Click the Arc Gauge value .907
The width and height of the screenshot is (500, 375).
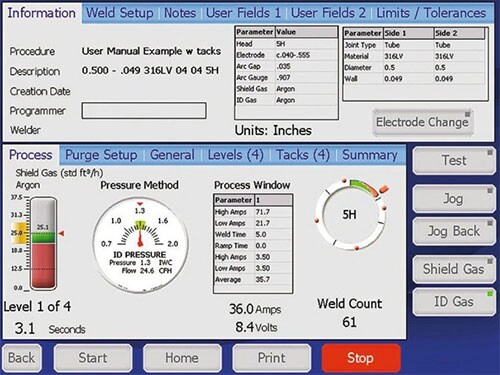point(306,78)
